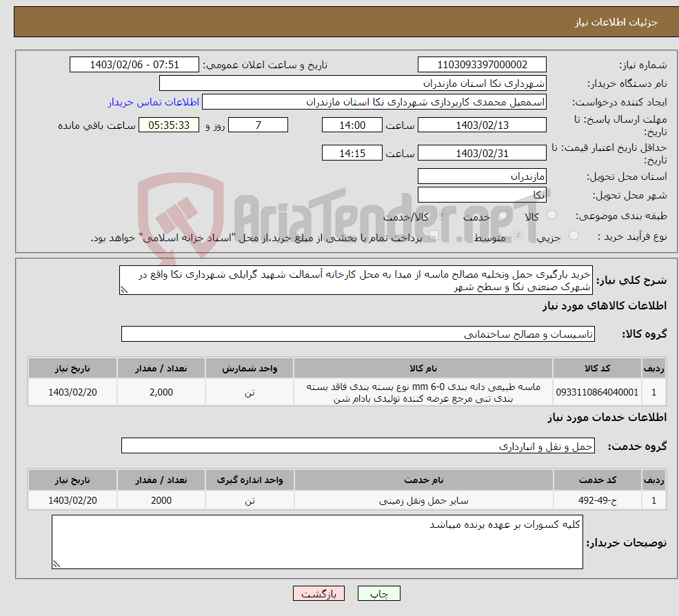Image resolution: width=679 pixels, height=616 pixels.
Task: Select the متوسط purchase type radio
Action: point(518,236)
